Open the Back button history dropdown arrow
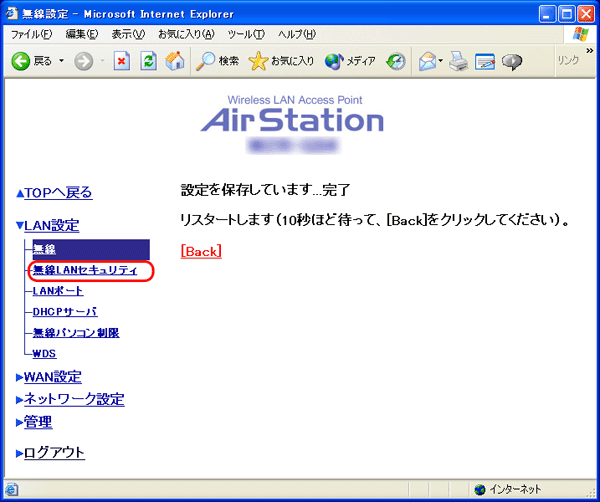The image size is (600, 502). pyautogui.click(x=61, y=61)
